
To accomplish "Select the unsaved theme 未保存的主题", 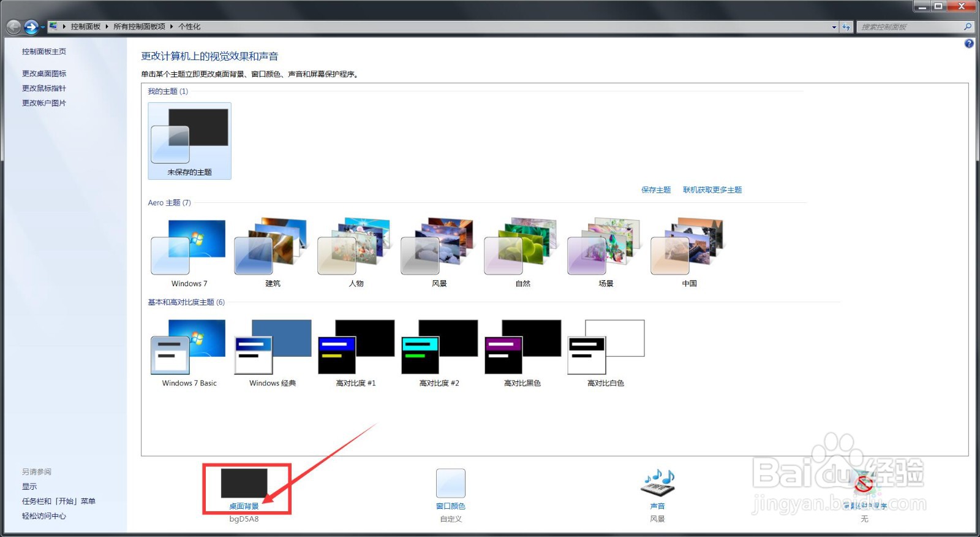I will point(189,141).
